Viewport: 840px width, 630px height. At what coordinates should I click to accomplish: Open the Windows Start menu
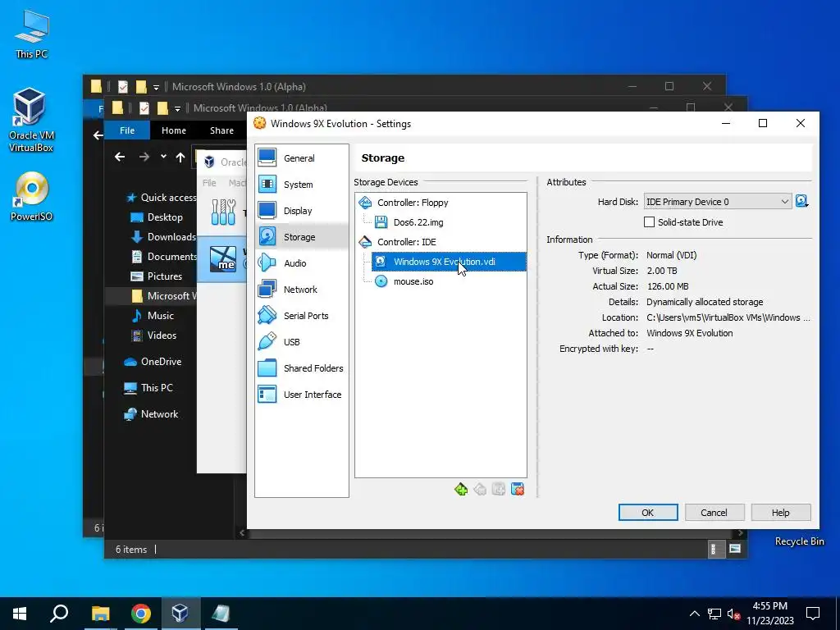[x=20, y=614]
